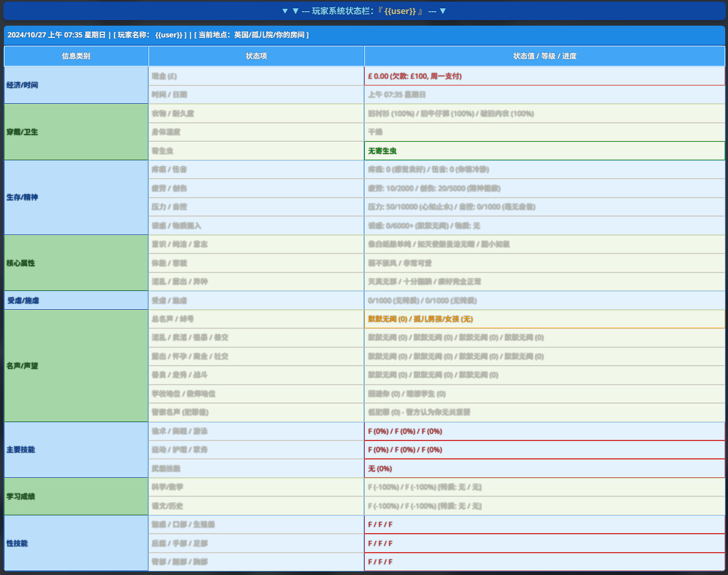Click the 低犯罪 (0) 警方 value cell

pyautogui.click(x=544, y=413)
